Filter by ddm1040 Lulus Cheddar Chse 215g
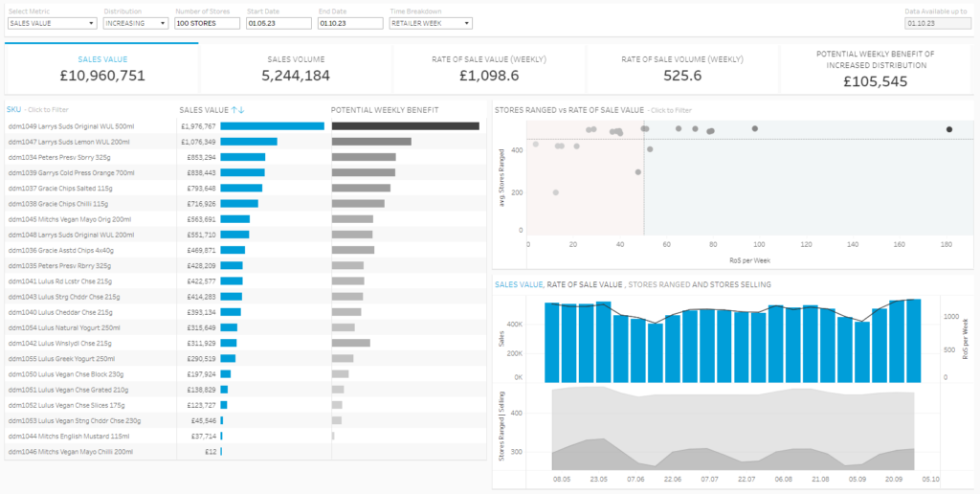Screen dimensions: 980x494 pyautogui.click(x=59, y=312)
